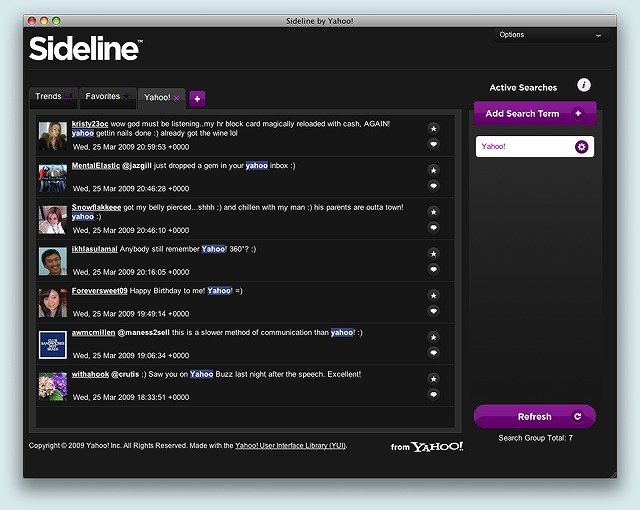Minimize window with yellow title bar button
This screenshot has width=640, height=510.
[x=44, y=21]
